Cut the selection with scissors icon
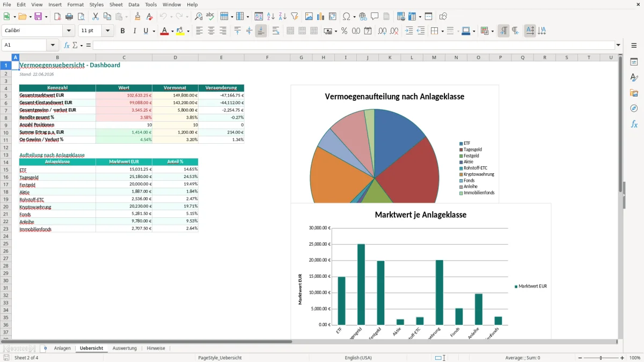 [x=96, y=16]
